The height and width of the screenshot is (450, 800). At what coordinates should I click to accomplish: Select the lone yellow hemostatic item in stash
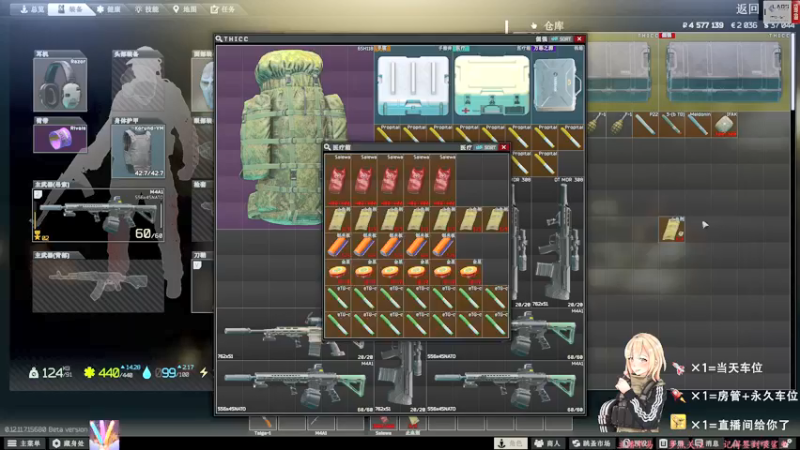(671, 229)
